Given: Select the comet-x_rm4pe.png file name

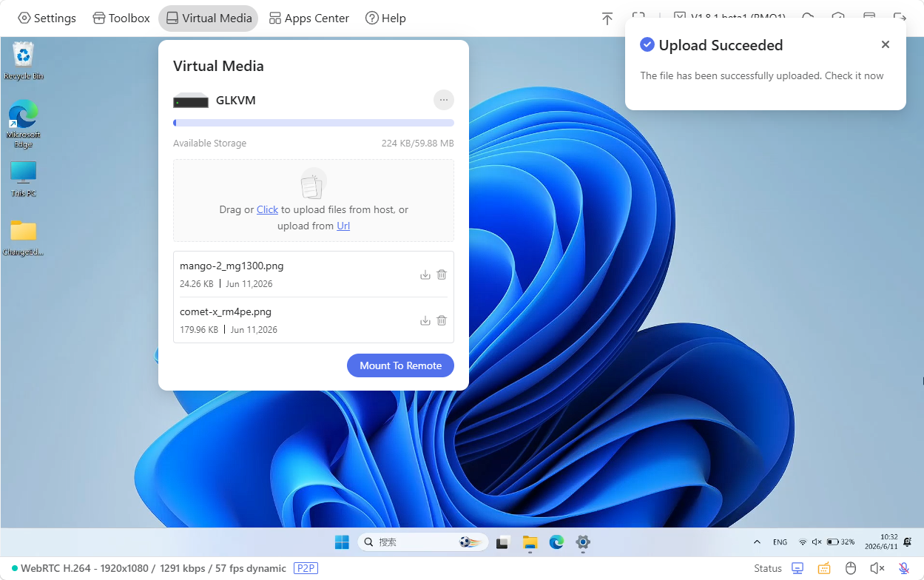Looking at the screenshot, I should coord(226,311).
